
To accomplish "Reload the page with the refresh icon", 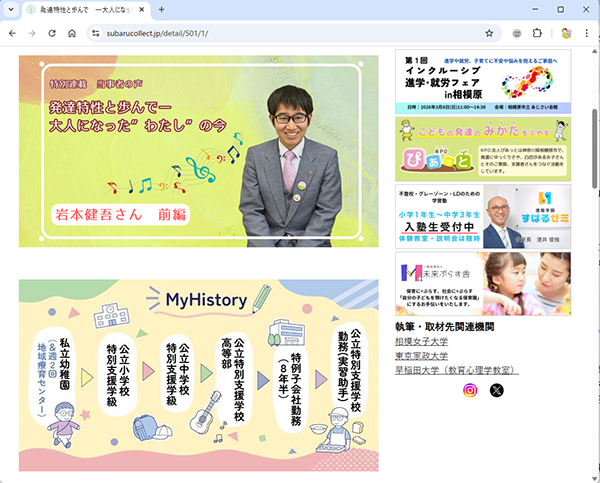I will point(52,33).
